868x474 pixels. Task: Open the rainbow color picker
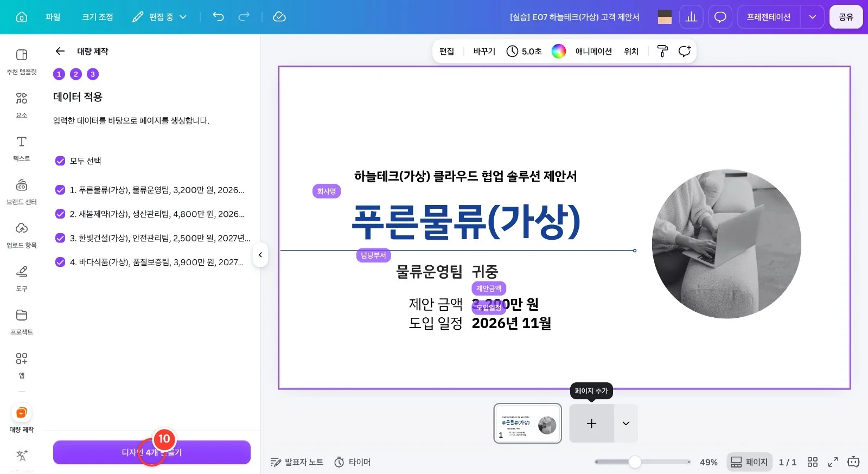click(559, 51)
